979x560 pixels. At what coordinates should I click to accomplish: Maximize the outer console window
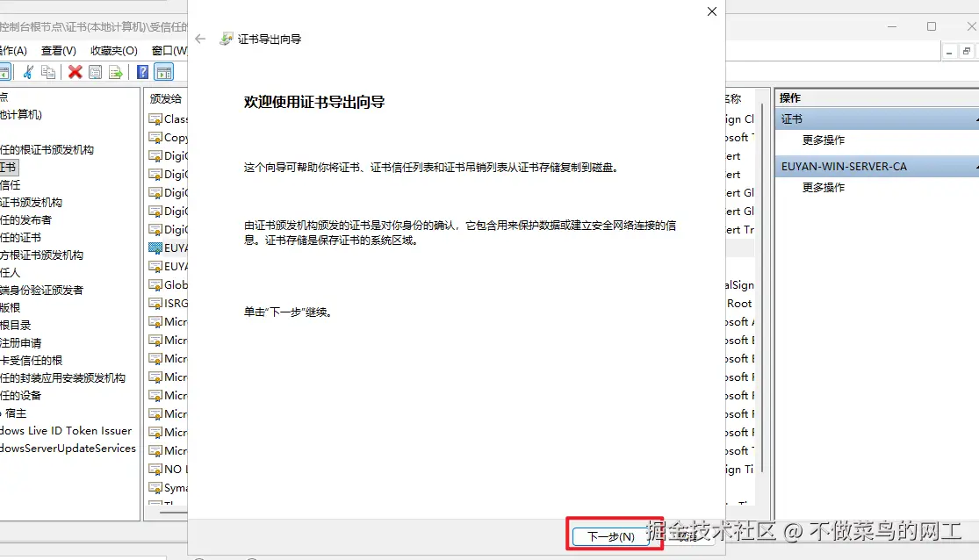(932, 26)
